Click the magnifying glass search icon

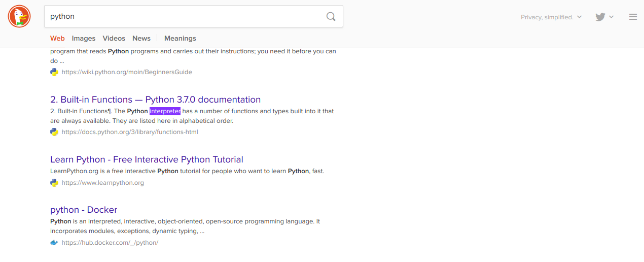click(x=331, y=16)
